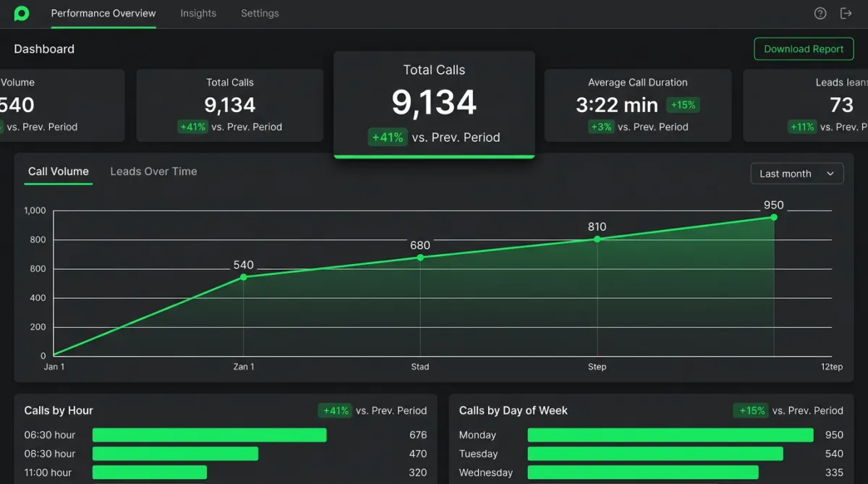The height and width of the screenshot is (484, 868).
Task: Click the 06:30 hour bar
Action: coord(209,435)
